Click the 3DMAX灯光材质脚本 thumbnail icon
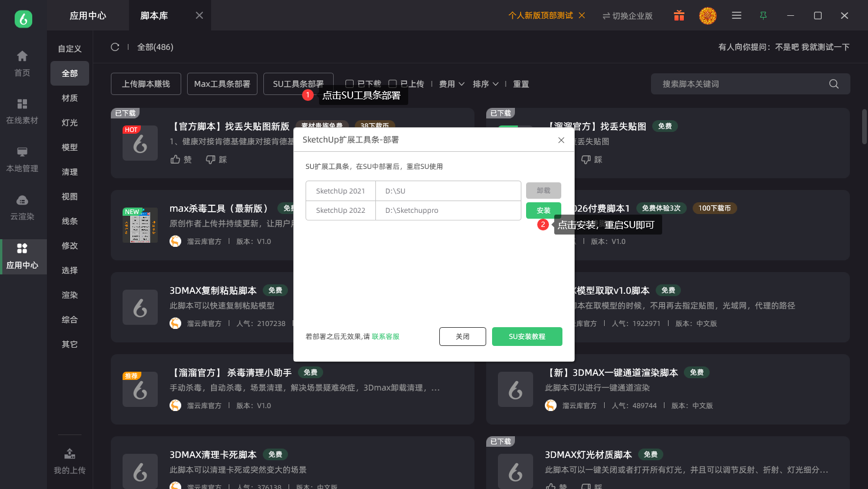 pos(516,471)
